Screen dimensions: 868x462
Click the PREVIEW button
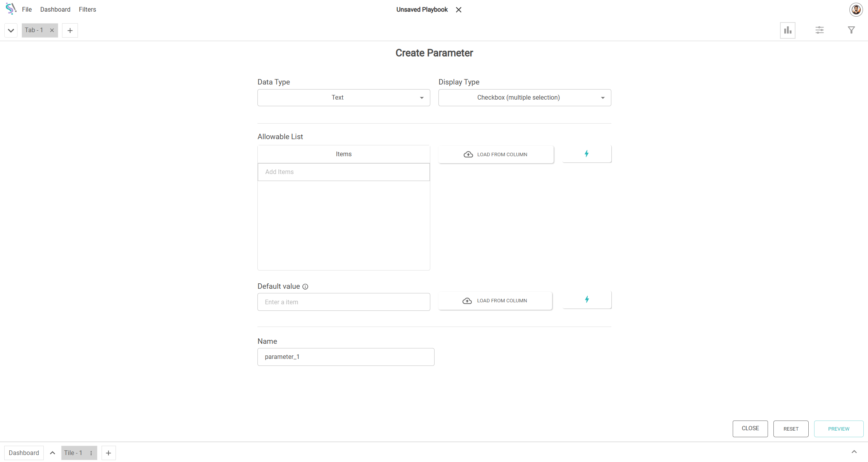point(838,429)
